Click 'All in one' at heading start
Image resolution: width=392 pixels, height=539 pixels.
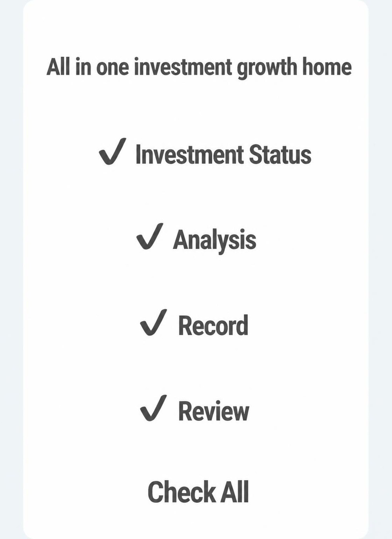click(x=87, y=67)
